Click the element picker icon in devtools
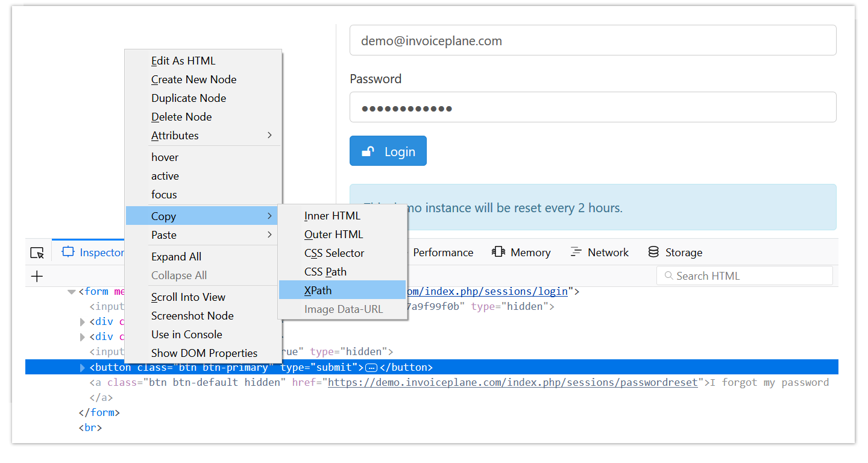This screenshot has height=463, width=868. click(37, 253)
